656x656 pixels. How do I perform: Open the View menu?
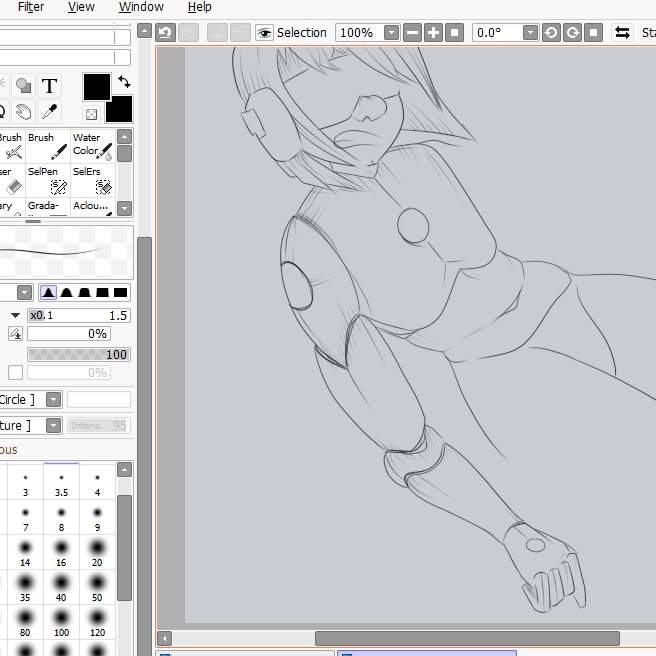point(81,7)
